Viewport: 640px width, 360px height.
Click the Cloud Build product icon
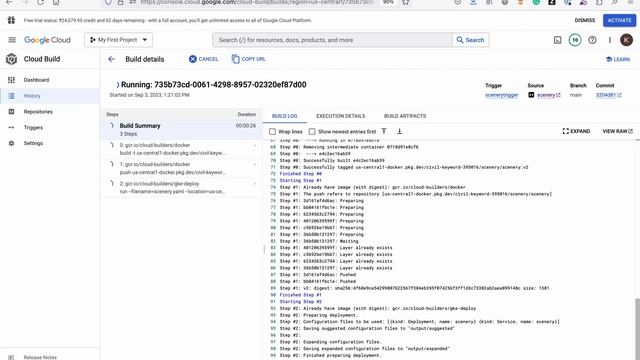click(11, 59)
